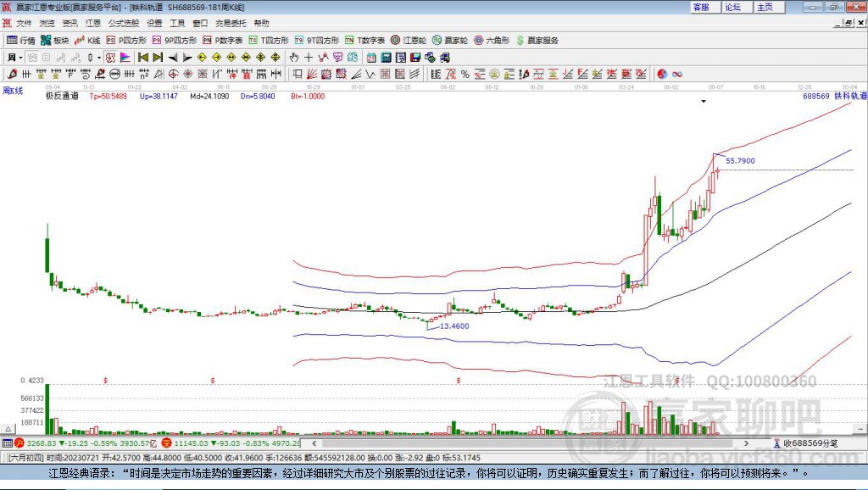Click the black left arrow icon
This screenshot has width=868, height=490.
point(173,58)
